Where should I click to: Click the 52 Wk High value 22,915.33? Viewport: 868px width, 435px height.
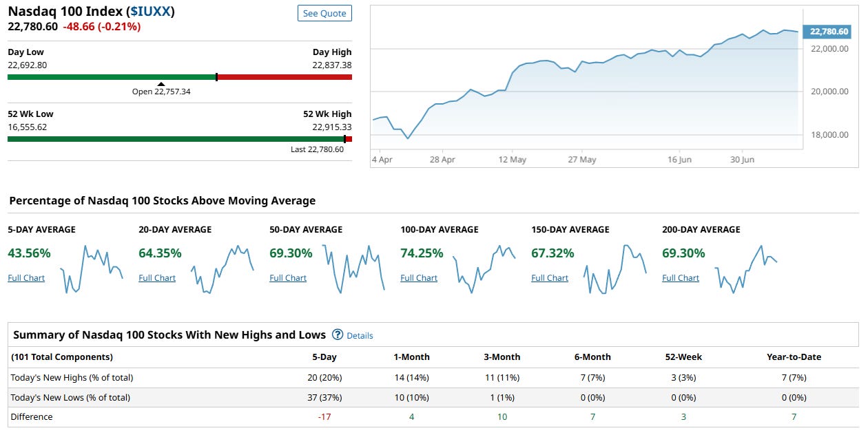point(332,127)
